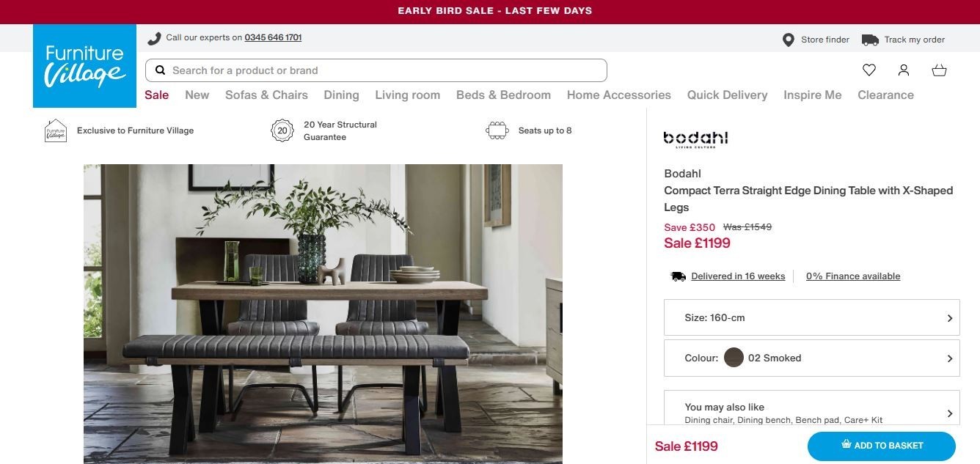Screen dimensions: 980x464
Task: Open the Delivered in 16 weeks link
Action: 738,276
